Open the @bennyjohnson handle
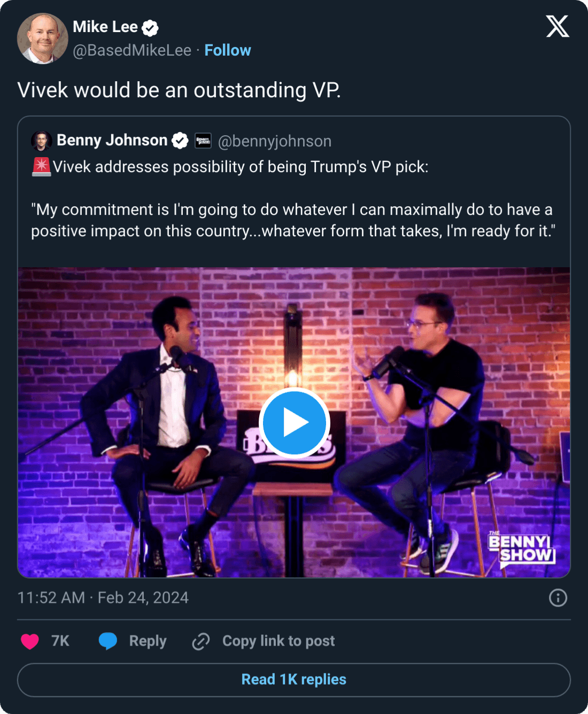This screenshot has width=588, height=714. (x=275, y=141)
